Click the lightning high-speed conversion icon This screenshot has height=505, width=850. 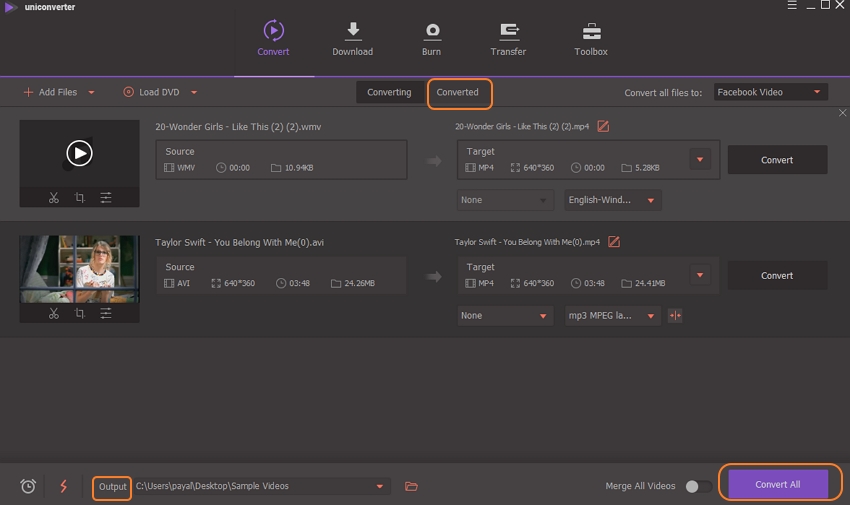point(64,486)
